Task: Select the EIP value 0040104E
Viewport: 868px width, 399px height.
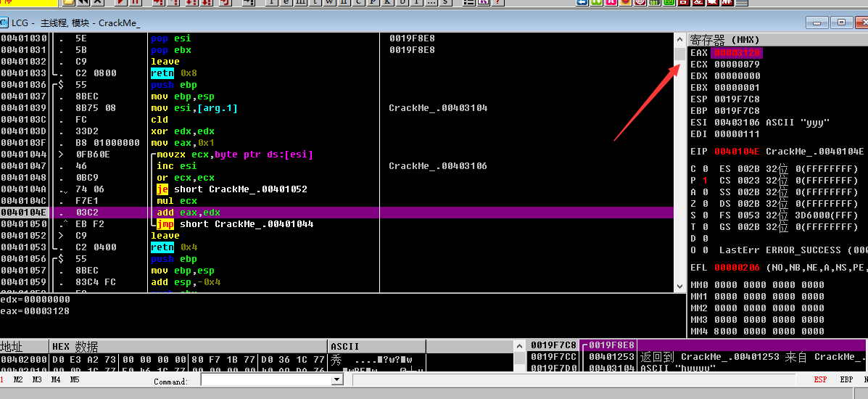Action: pos(737,152)
